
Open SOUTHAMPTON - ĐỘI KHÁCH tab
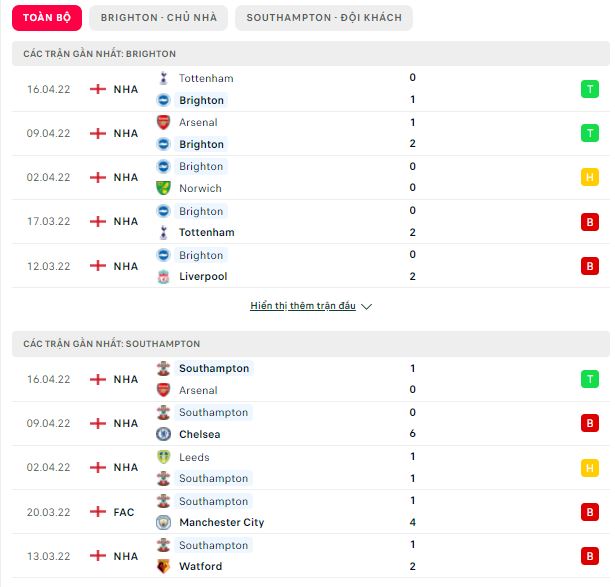tap(324, 18)
